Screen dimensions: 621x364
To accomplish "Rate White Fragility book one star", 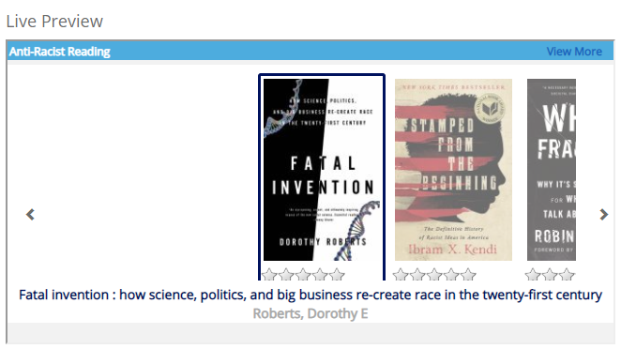I will 533,275.
